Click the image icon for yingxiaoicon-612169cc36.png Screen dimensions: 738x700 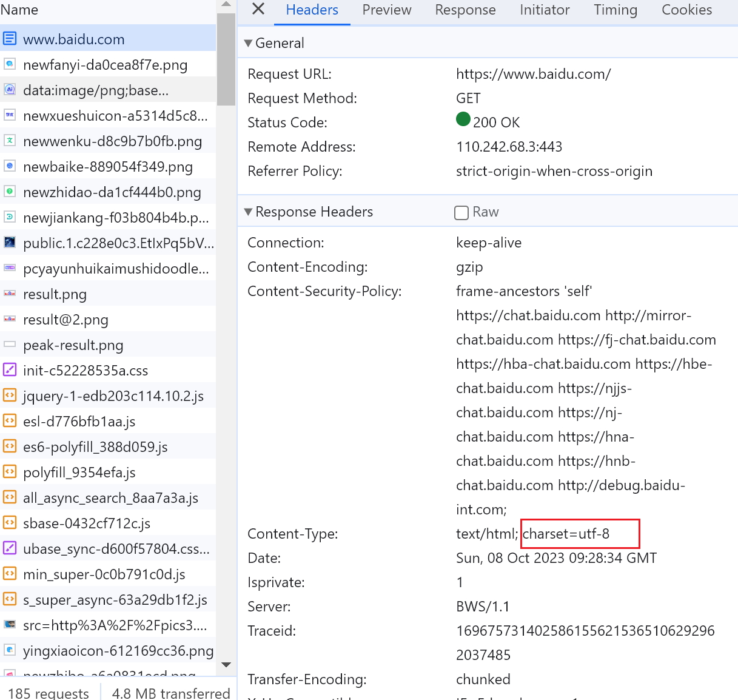[10, 650]
